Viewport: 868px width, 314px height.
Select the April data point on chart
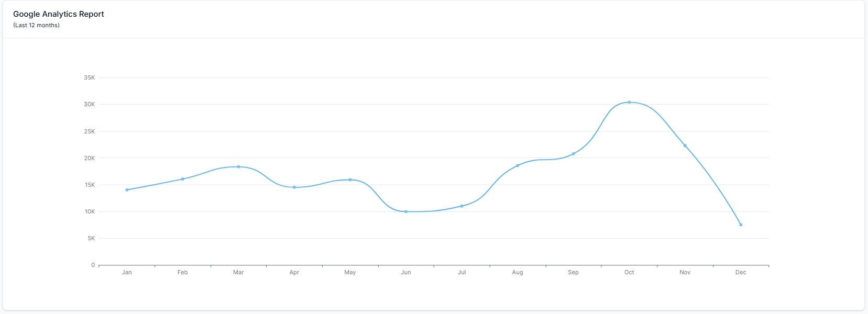pos(294,187)
